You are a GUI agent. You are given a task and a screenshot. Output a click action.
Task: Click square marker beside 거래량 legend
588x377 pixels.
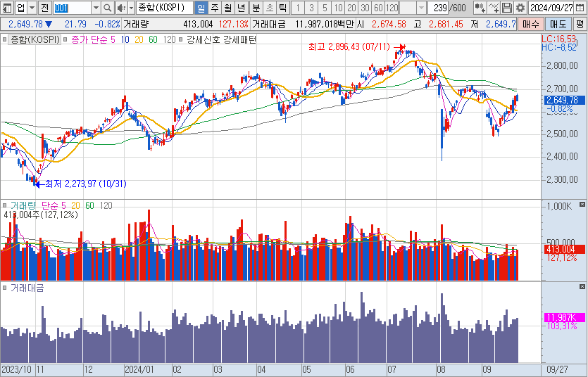point(4,205)
